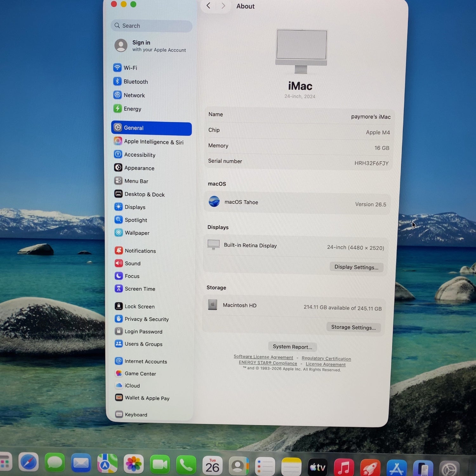This screenshot has width=476, height=476.
Task: Go to Accessibility settings
Action: click(x=135, y=155)
